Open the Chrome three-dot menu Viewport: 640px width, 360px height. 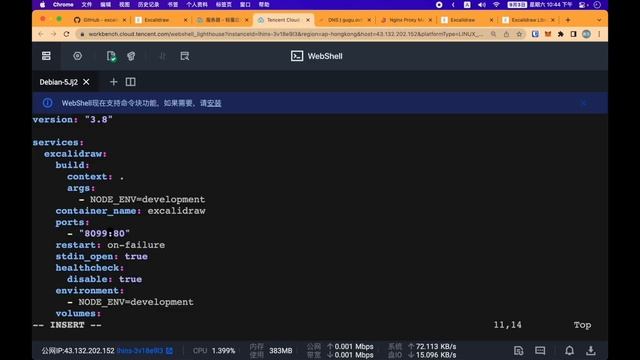coord(599,34)
